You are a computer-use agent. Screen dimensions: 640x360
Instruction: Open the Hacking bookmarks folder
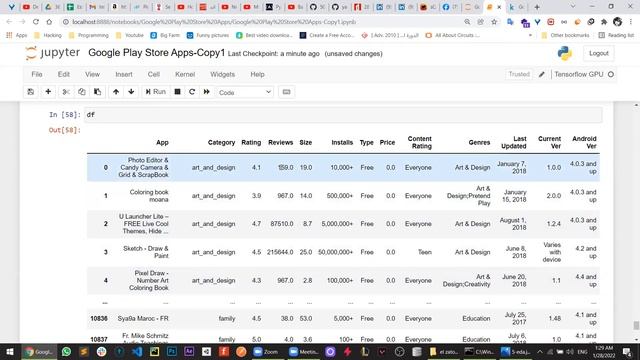tap(48, 36)
